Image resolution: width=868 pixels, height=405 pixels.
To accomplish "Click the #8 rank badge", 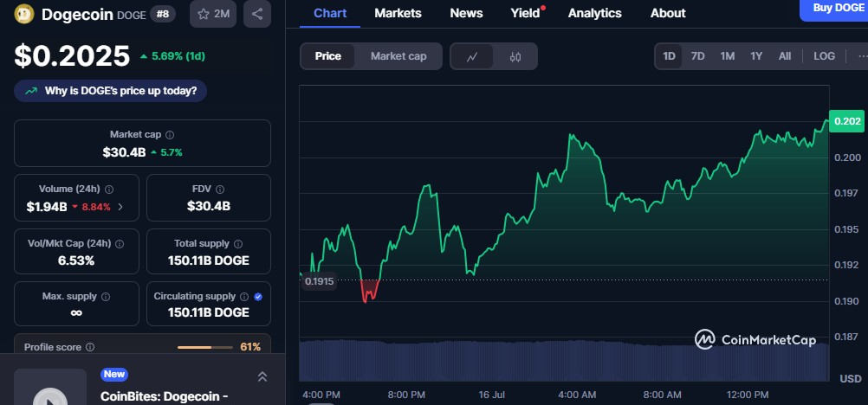I will pyautogui.click(x=163, y=15).
